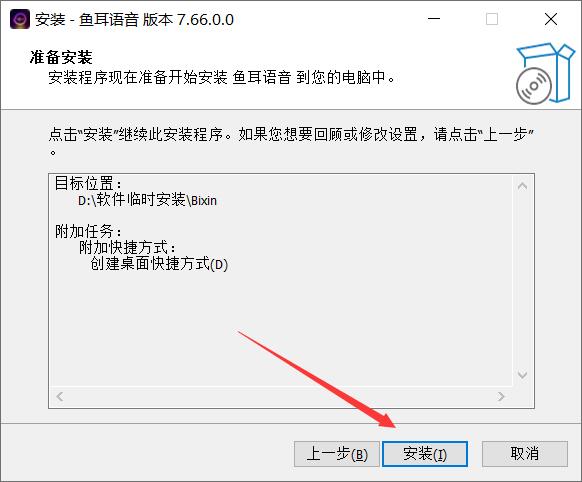Click the install path D:\软件临时安装\Bixin line
The height and width of the screenshot is (482, 582).
147,200
